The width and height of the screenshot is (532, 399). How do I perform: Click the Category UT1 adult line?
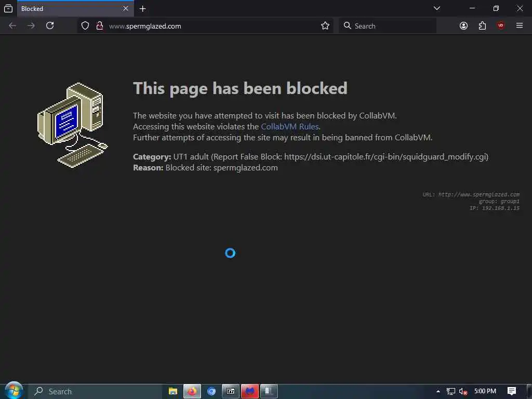coord(311,157)
